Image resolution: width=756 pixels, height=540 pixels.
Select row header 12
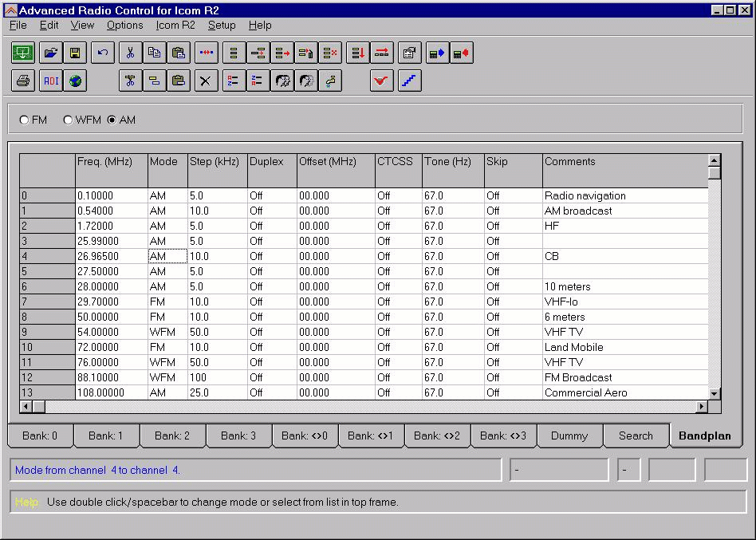tap(47, 377)
